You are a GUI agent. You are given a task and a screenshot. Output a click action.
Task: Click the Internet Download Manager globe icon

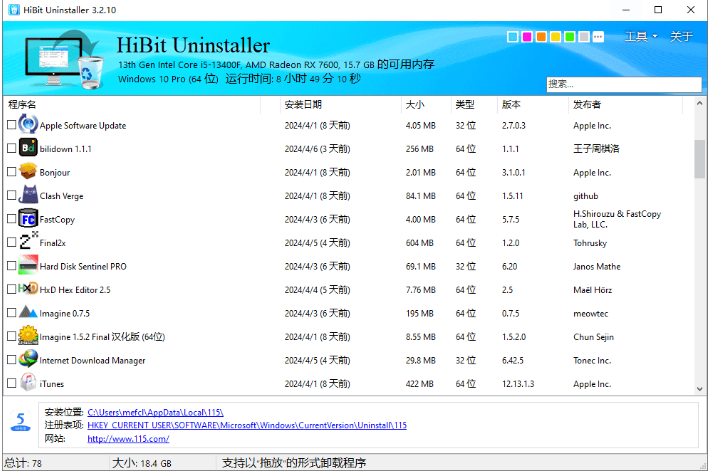[28, 359]
